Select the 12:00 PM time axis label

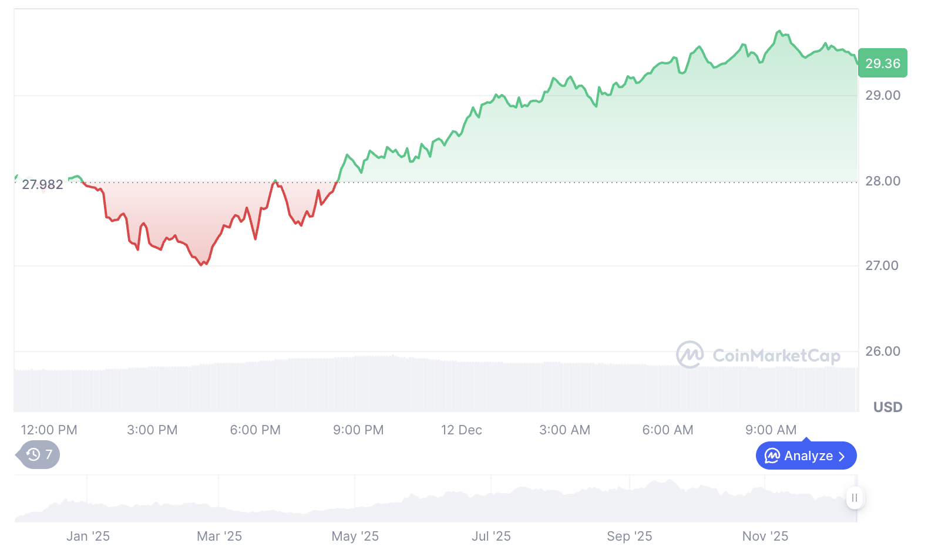49,430
